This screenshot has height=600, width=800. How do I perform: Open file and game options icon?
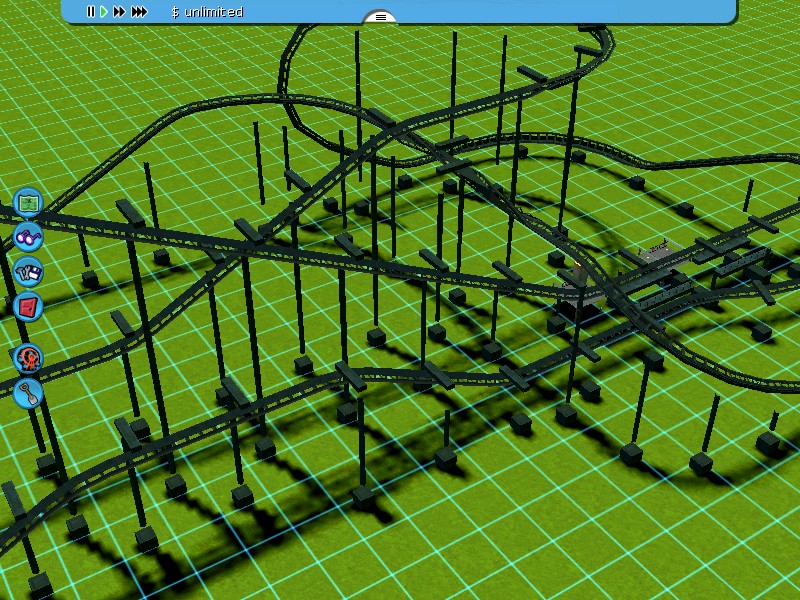click(28, 271)
